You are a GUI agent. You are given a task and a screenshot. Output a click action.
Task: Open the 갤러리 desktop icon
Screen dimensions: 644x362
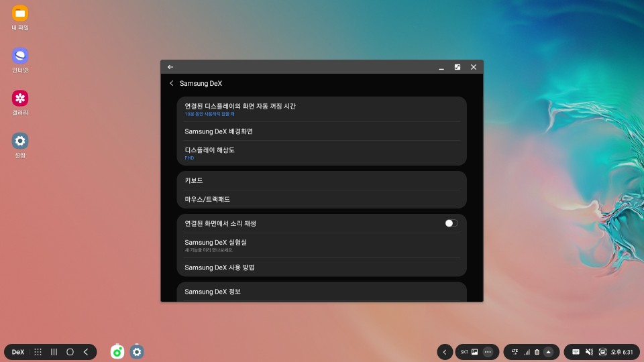[19, 103]
